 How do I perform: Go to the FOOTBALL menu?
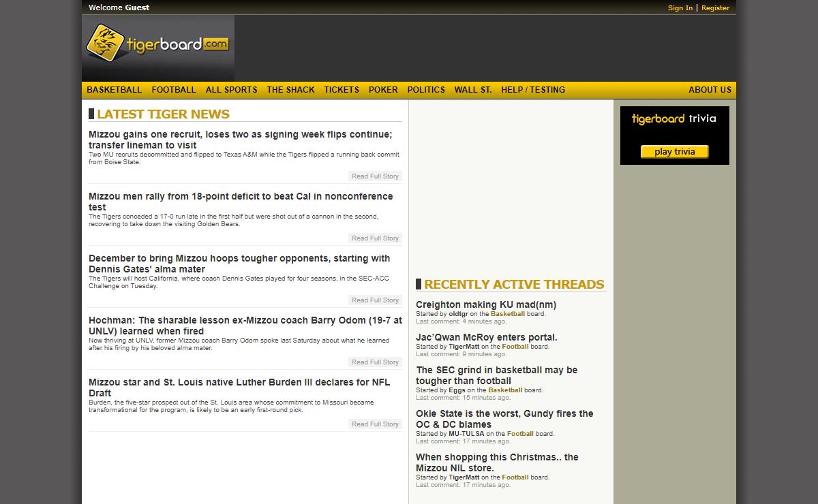pyautogui.click(x=174, y=90)
